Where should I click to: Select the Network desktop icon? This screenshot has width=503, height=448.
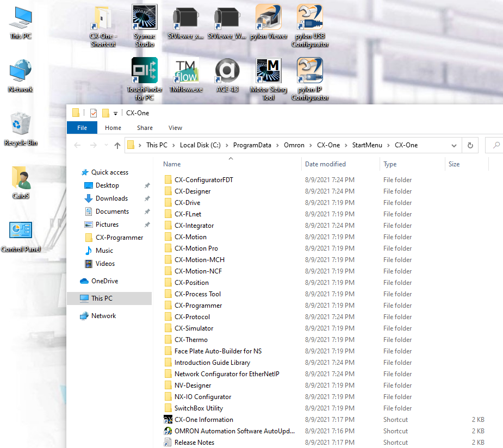21,76
